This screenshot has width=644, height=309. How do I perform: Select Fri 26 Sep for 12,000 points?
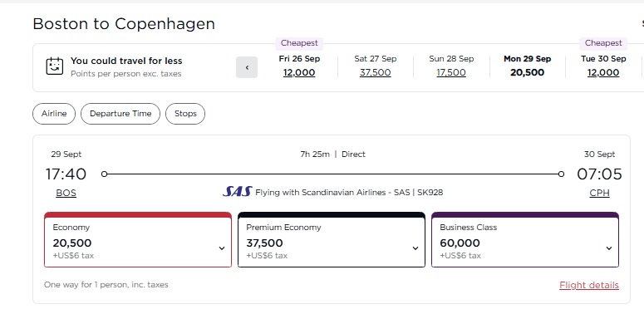[299, 66]
